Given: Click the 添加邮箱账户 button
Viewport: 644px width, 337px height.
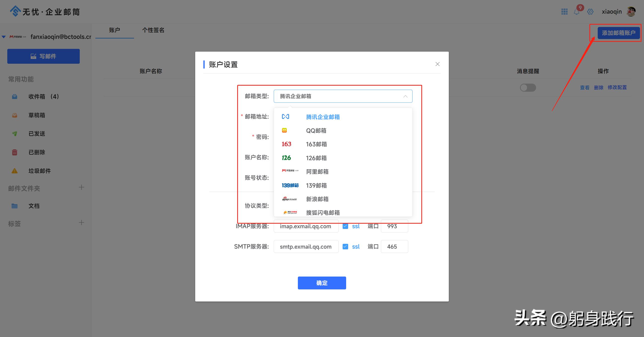Looking at the screenshot, I should coord(618,33).
